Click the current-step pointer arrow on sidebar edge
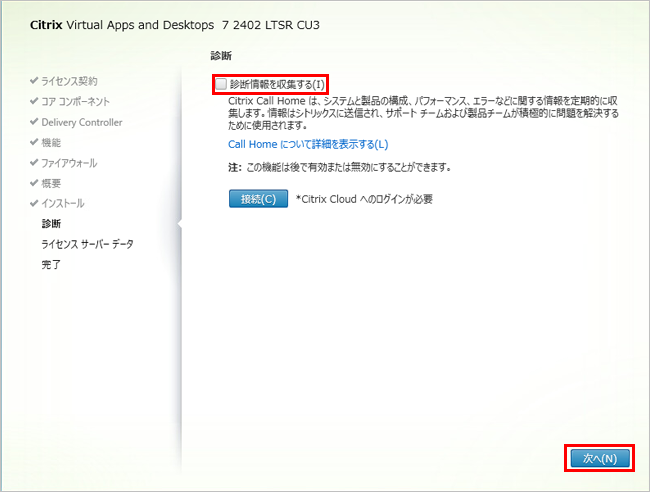This screenshot has width=650, height=492. click(x=178, y=224)
